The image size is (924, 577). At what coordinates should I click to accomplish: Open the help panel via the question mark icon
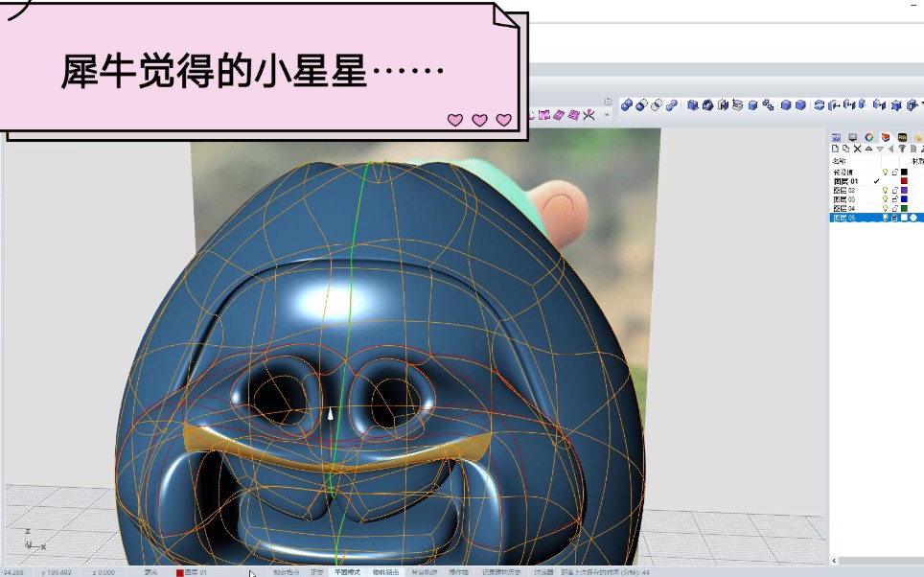click(x=834, y=137)
